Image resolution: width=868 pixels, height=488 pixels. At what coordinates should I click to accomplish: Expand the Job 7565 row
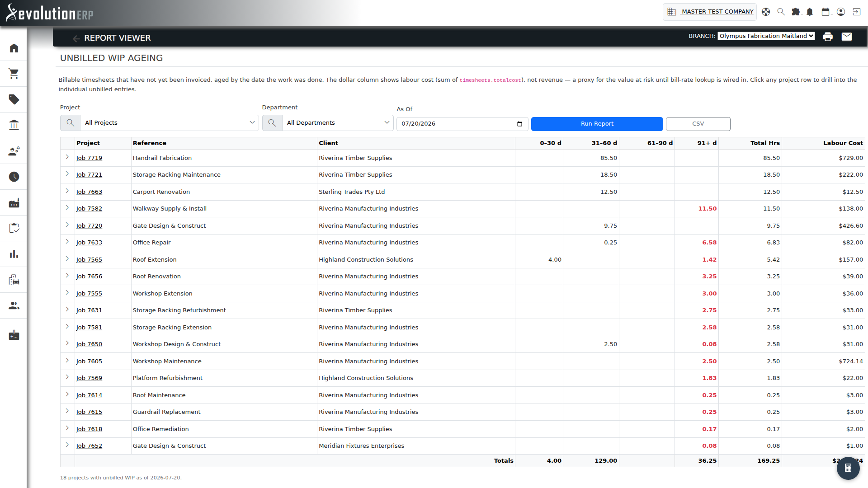click(67, 259)
